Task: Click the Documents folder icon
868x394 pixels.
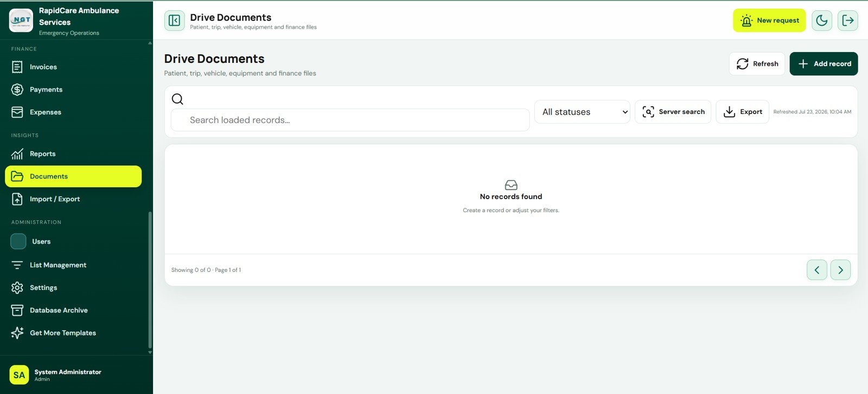Action: coord(17,176)
